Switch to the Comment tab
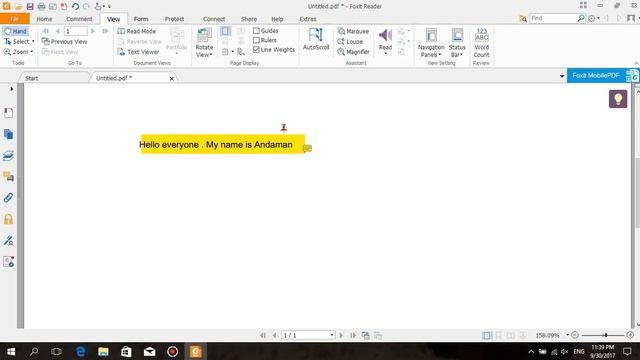The height and width of the screenshot is (360, 640). [x=79, y=19]
